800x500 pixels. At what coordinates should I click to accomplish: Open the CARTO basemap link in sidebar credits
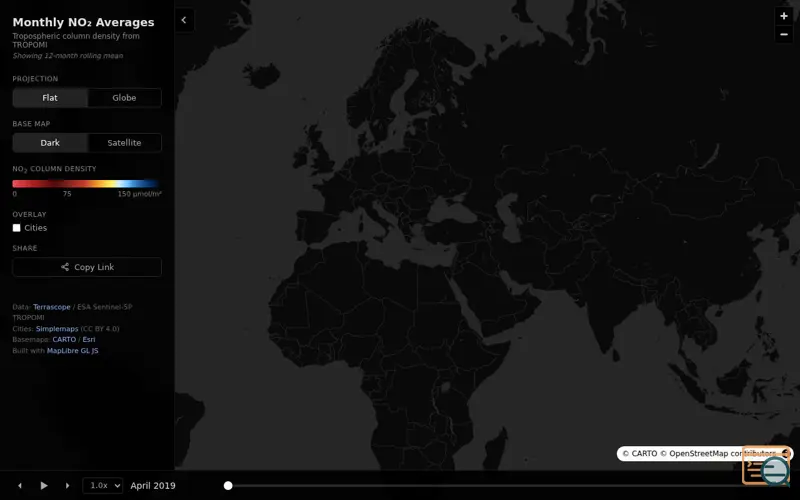pyautogui.click(x=64, y=340)
